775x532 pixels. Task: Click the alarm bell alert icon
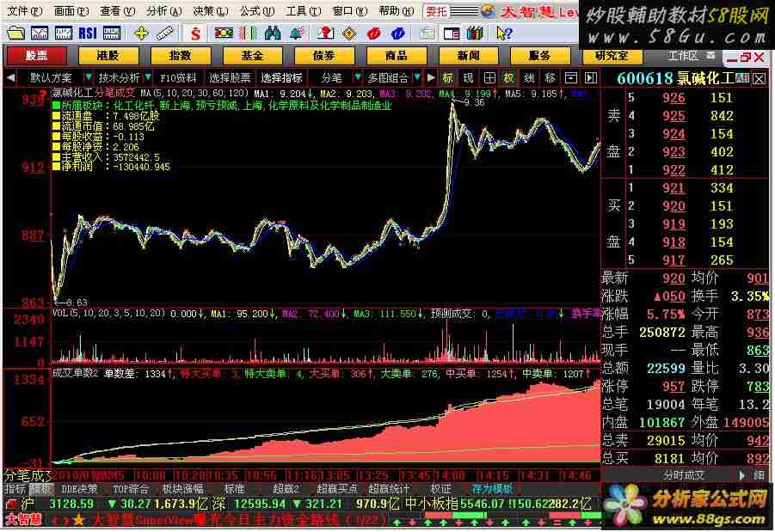[x=297, y=34]
